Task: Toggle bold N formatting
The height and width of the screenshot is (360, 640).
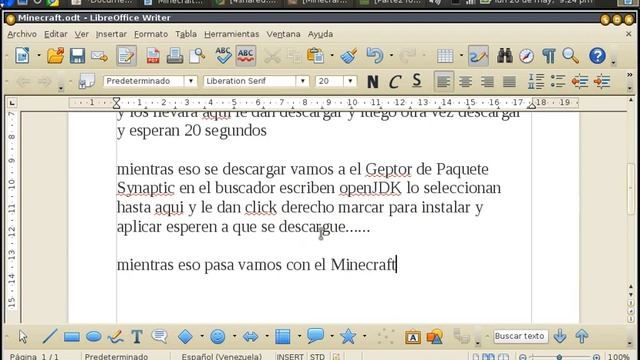Action: [x=372, y=82]
